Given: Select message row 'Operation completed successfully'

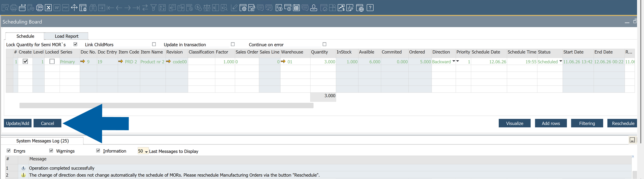Looking at the screenshot, I should [318, 168].
